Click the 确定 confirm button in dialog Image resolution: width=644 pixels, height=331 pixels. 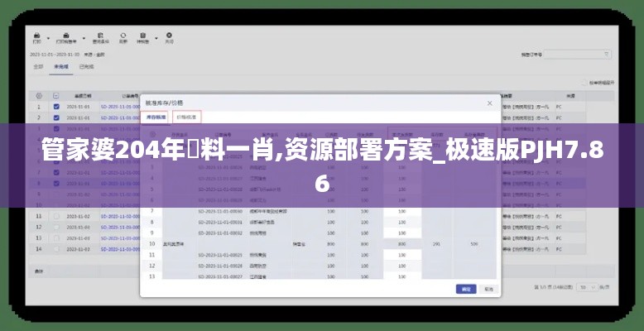pyautogui.click(x=465, y=290)
